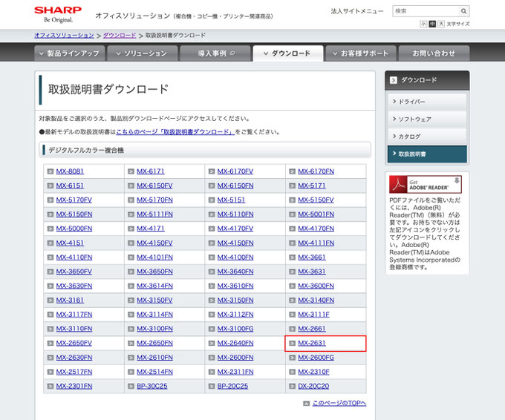Viewport: 505px width, 420px height.
Task: Click arrow icon beside MX-2301FN
Action: click(x=50, y=386)
